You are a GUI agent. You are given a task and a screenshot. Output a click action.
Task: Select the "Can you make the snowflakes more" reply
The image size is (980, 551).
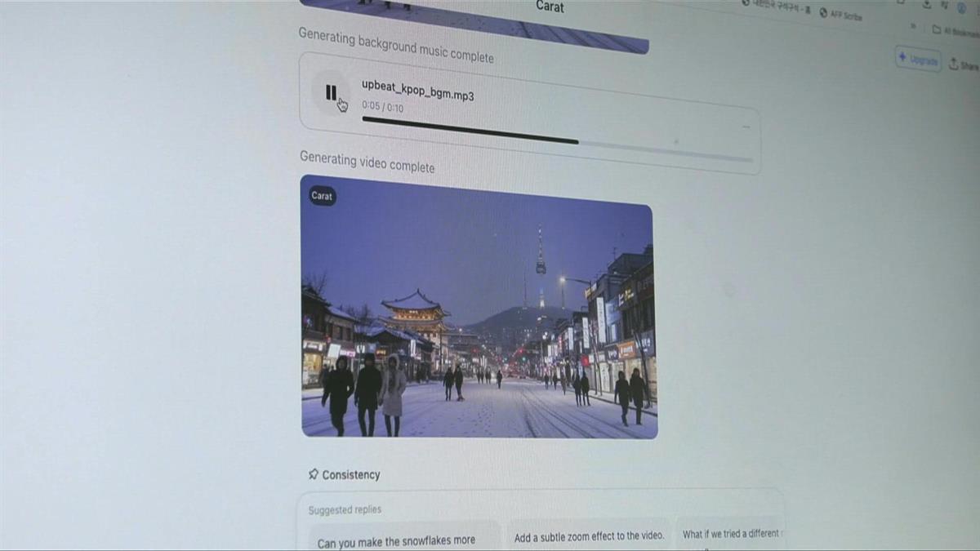(x=397, y=541)
